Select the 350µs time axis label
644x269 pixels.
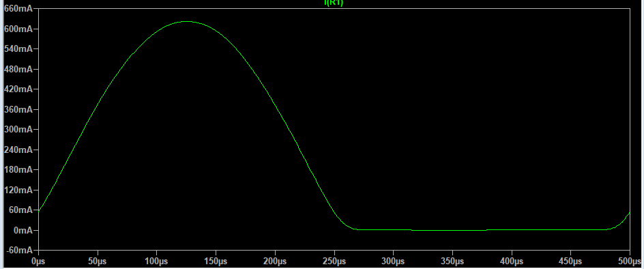pyautogui.click(x=452, y=261)
